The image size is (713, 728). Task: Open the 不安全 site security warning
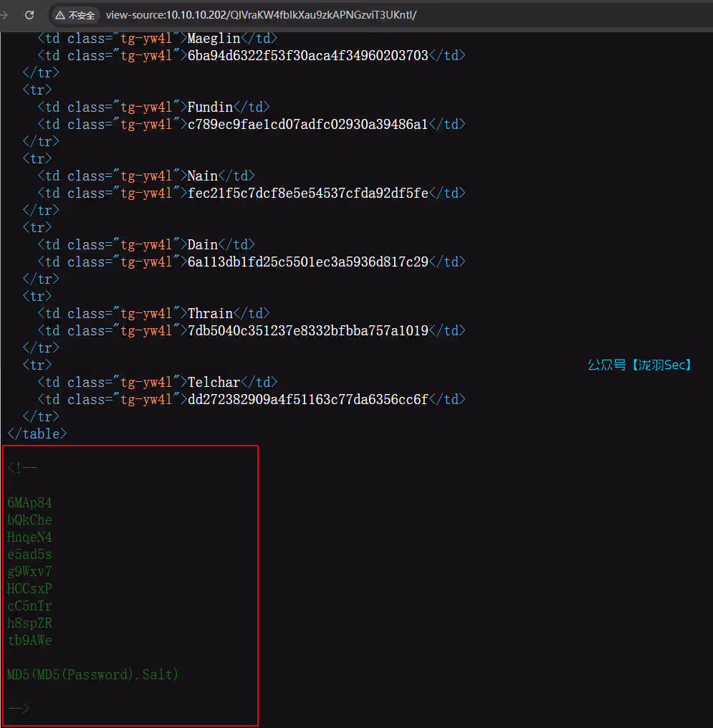coord(75,15)
